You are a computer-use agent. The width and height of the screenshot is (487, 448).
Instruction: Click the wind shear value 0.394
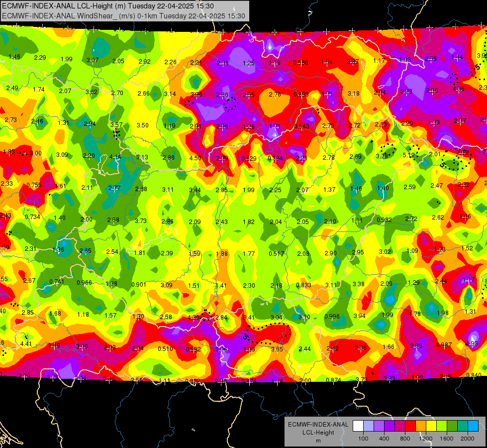tap(276, 158)
